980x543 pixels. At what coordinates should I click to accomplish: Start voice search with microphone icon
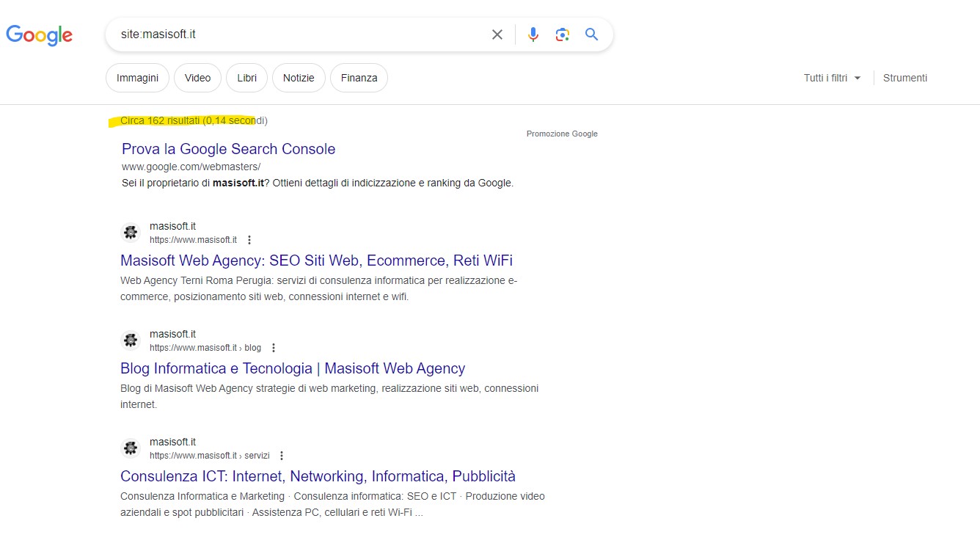pos(533,34)
